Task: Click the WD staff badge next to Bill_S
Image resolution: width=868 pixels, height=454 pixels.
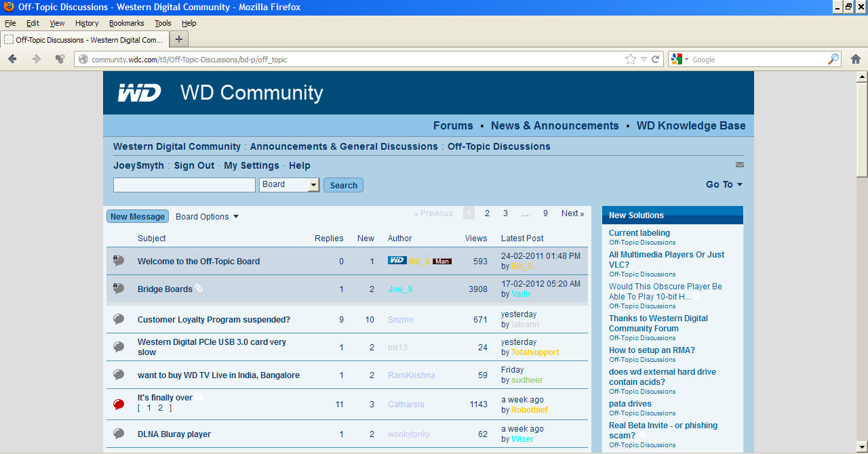Action: (x=397, y=261)
